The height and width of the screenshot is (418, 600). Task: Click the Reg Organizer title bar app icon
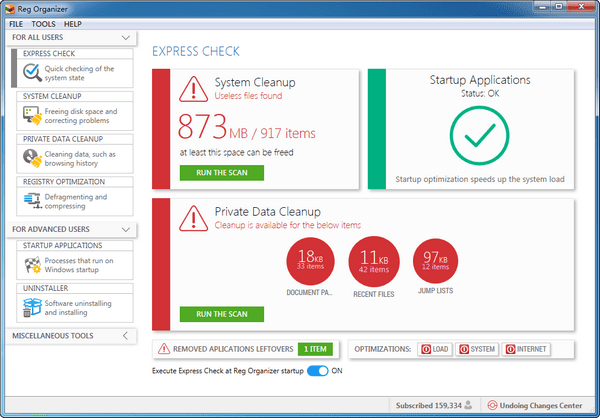(10, 8)
